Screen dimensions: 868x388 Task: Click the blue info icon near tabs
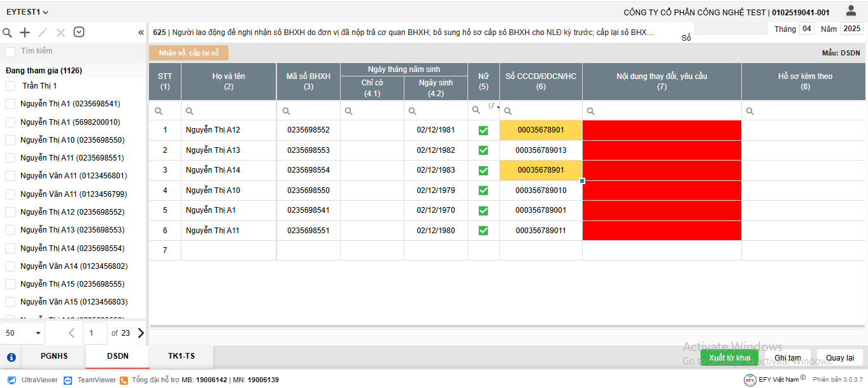click(11, 357)
